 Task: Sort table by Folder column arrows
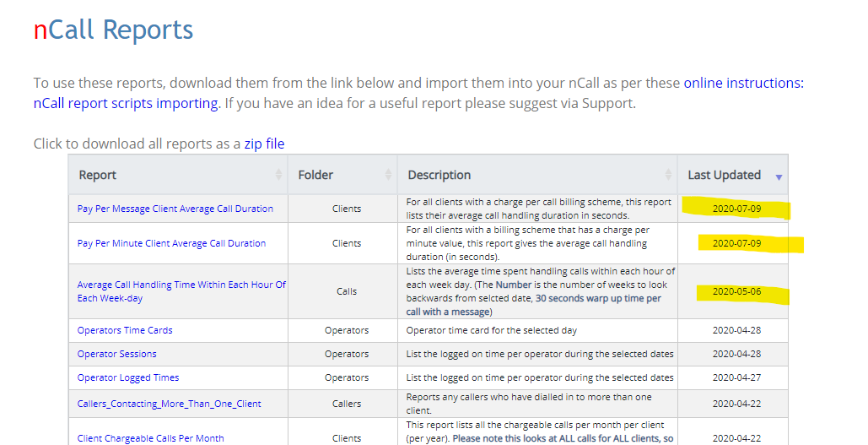point(388,175)
